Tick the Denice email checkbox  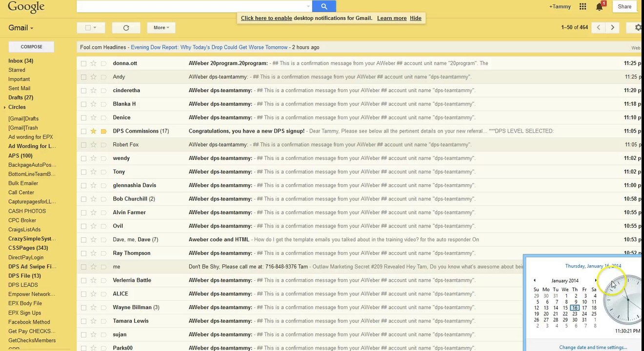tap(83, 118)
